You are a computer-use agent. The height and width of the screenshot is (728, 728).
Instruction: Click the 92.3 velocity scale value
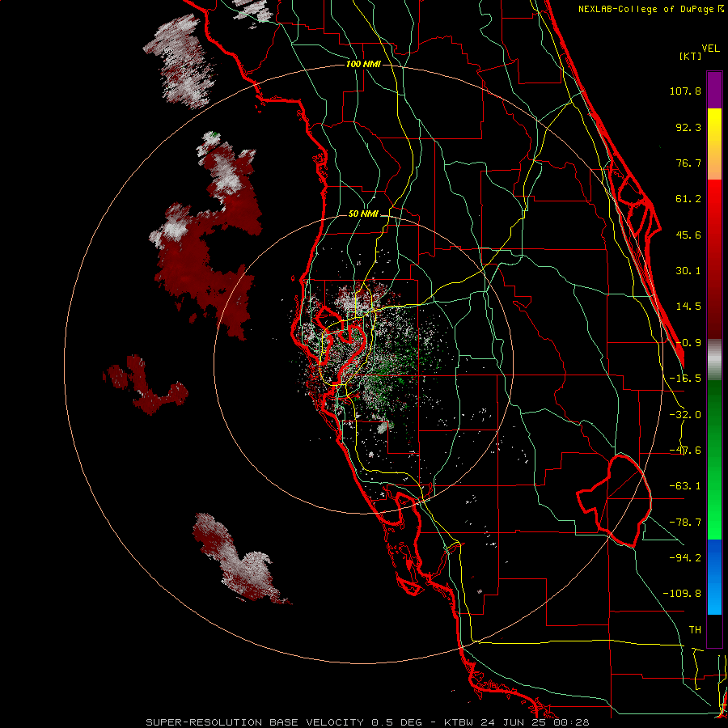pos(688,127)
